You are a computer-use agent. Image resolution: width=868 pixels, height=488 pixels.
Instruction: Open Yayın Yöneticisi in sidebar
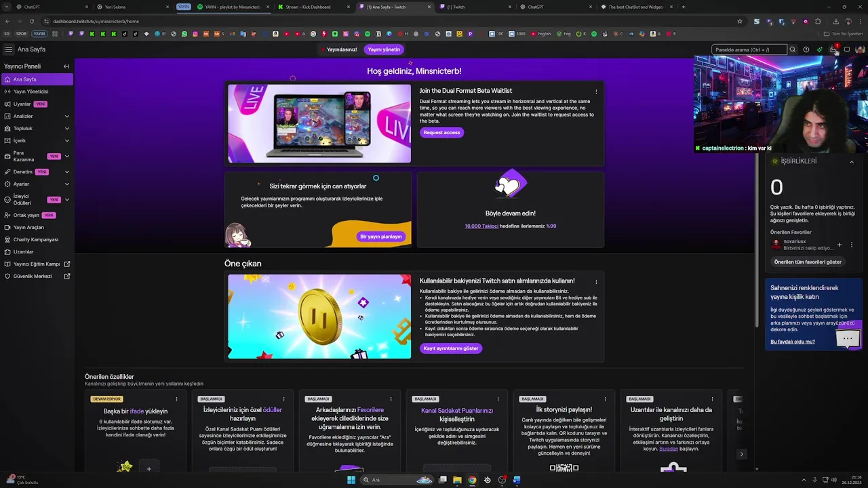click(x=37, y=91)
